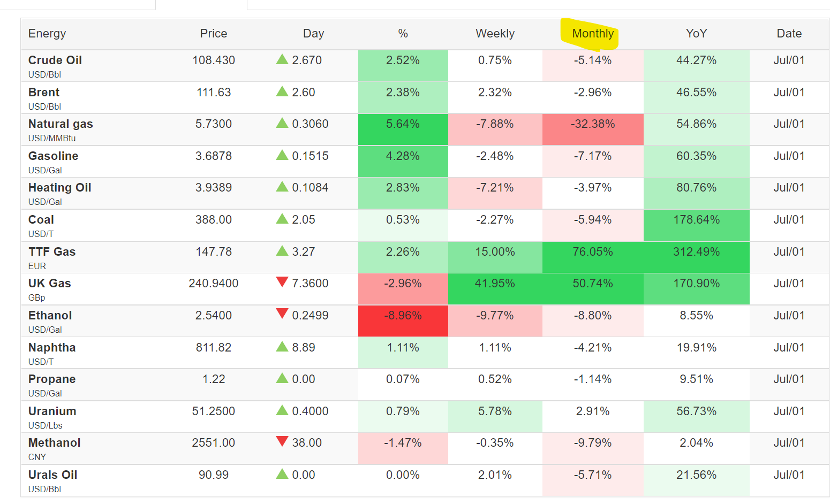830x504 pixels.
Task: Click the red down arrow in Methanol row
Action: click(x=282, y=441)
